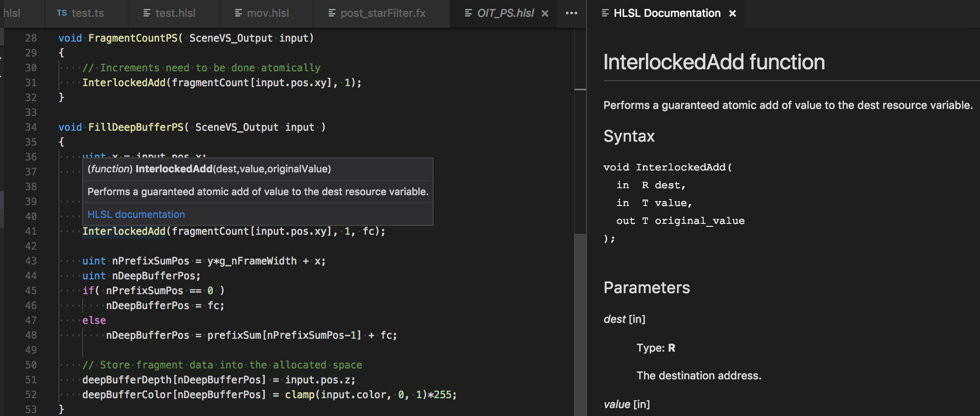Click 'value [in]' parameter entry
This screenshot has height=416, width=980.
[x=627, y=405]
